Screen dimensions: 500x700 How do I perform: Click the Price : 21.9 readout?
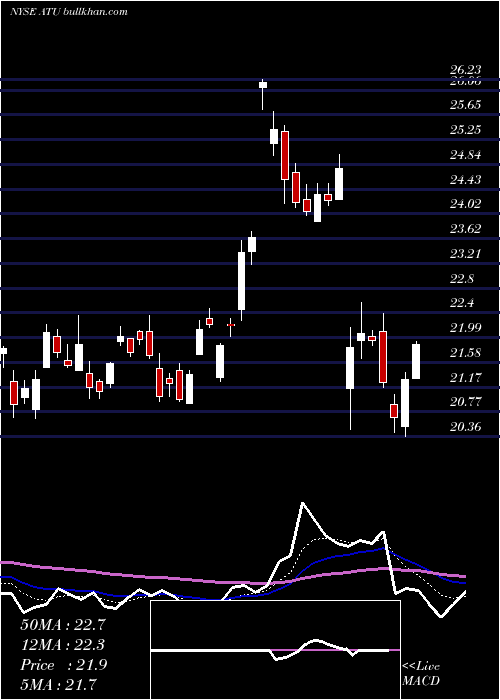[x=63, y=665]
